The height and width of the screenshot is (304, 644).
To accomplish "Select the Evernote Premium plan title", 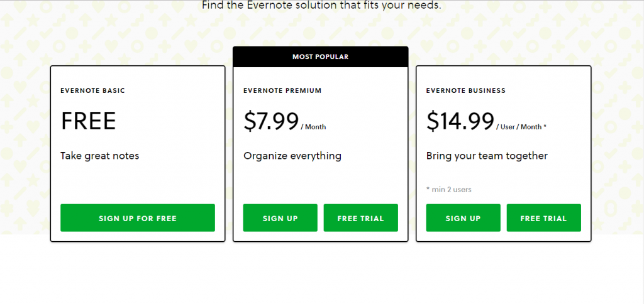I will [x=282, y=90].
